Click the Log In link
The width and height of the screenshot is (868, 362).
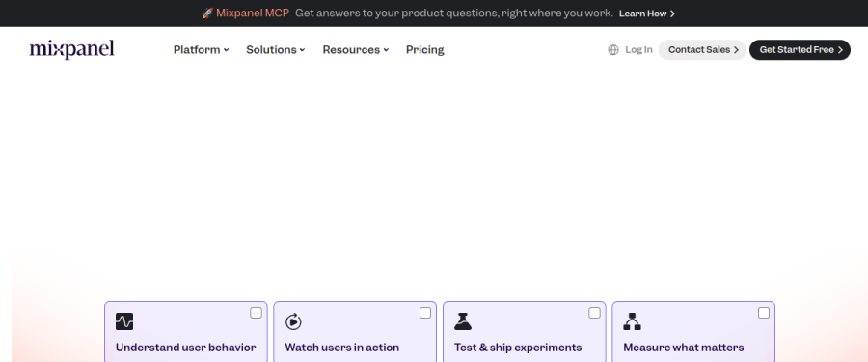638,50
